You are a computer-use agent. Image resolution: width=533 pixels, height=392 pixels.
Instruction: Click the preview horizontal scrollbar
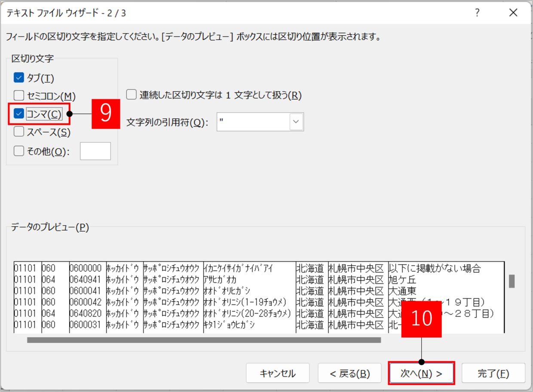pyautogui.click(x=204, y=340)
